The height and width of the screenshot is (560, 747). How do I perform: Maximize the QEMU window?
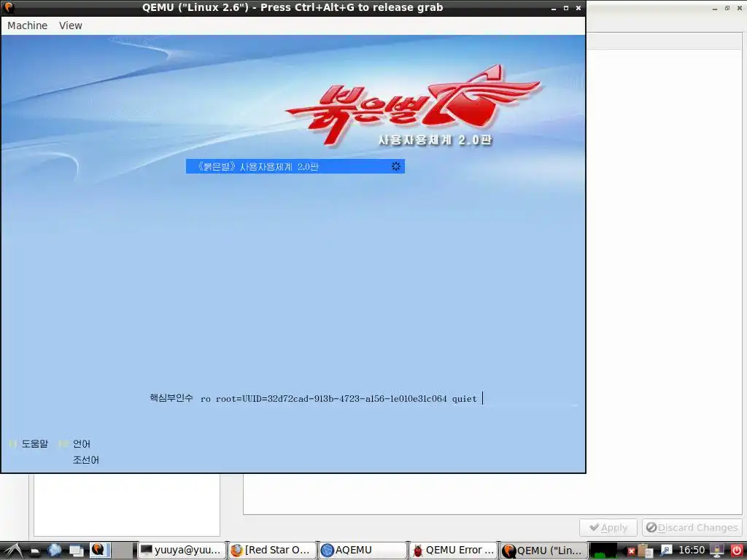[x=566, y=8]
